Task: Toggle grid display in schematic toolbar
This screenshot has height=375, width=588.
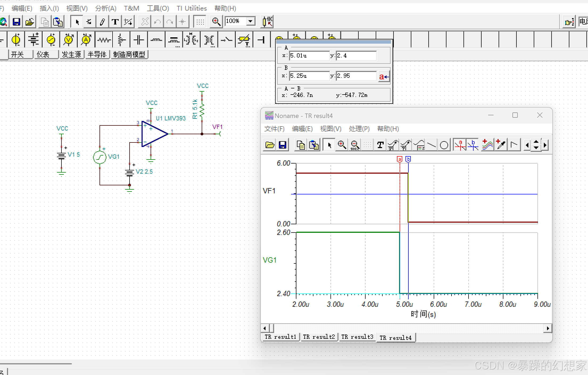Action: click(200, 22)
